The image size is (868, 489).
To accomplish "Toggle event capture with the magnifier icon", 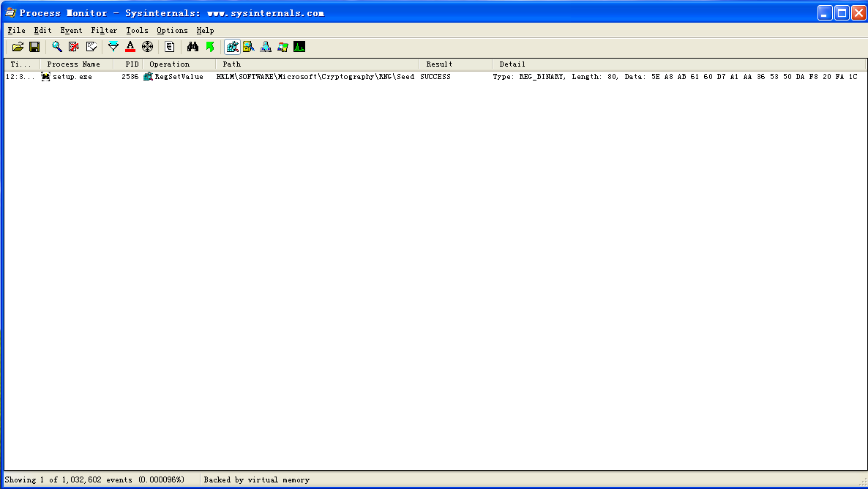I will (56, 47).
